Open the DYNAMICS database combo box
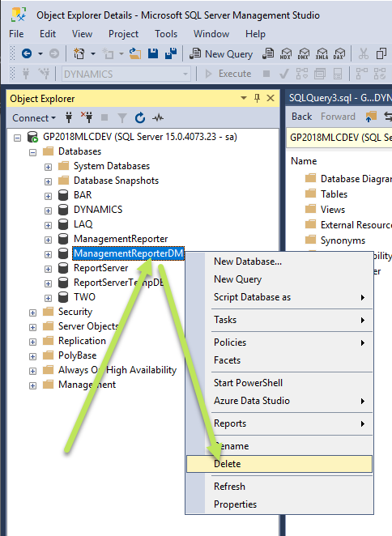The image size is (392, 536). pyautogui.click(x=126, y=74)
